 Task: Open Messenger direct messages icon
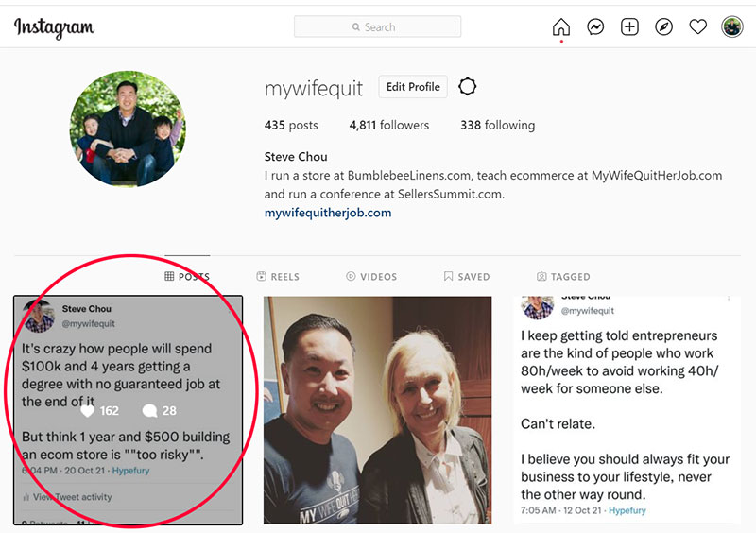click(x=595, y=27)
